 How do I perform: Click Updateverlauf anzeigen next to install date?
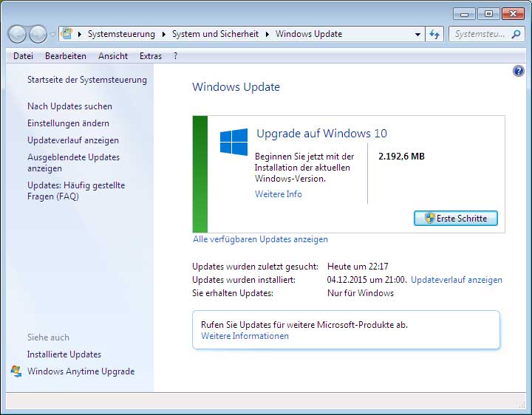457,280
